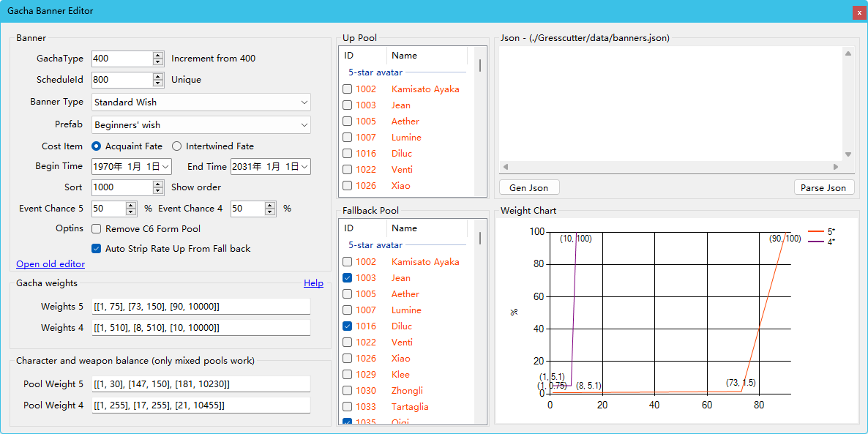This screenshot has width=868, height=434.
Task: Uncheck Diluc in Fallback Pool
Action: coord(348,326)
